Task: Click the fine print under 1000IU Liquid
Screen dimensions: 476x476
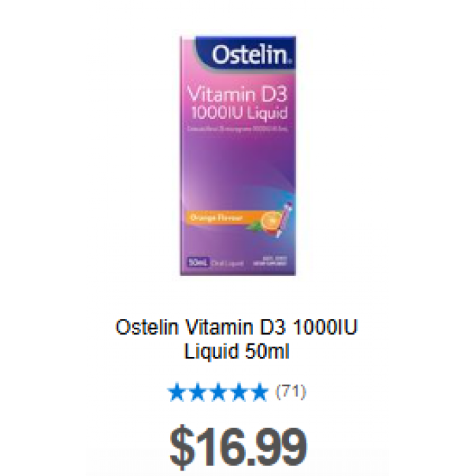Action: (237, 129)
